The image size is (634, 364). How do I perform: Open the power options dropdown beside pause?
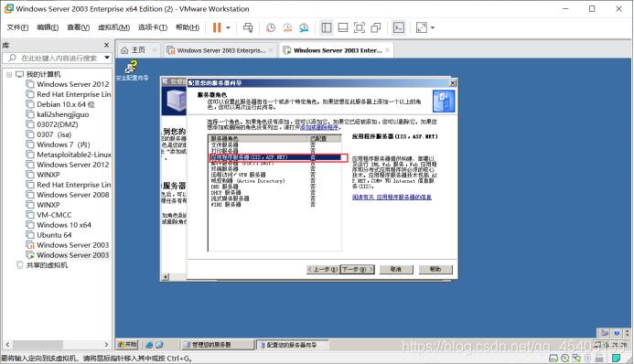[x=228, y=27]
